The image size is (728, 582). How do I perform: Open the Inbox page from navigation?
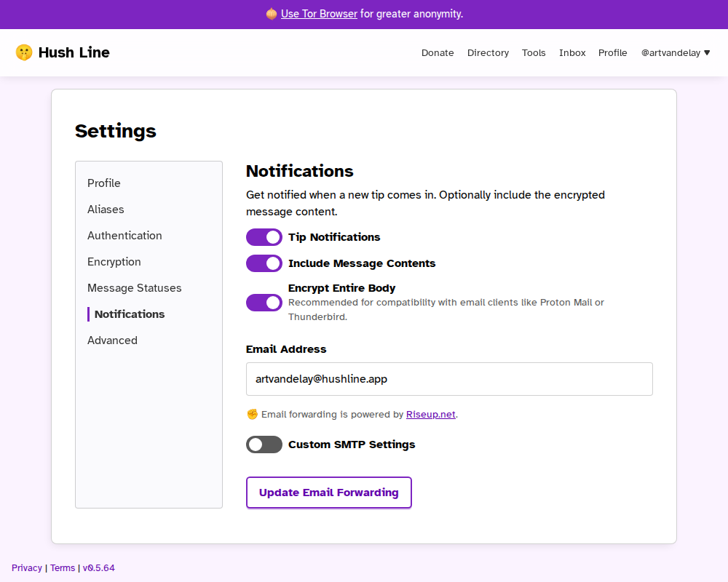572,52
